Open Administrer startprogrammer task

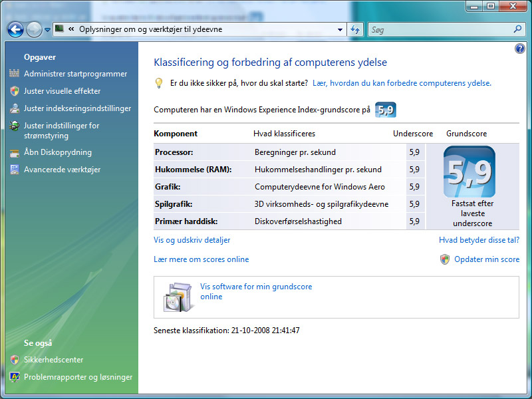(x=75, y=74)
